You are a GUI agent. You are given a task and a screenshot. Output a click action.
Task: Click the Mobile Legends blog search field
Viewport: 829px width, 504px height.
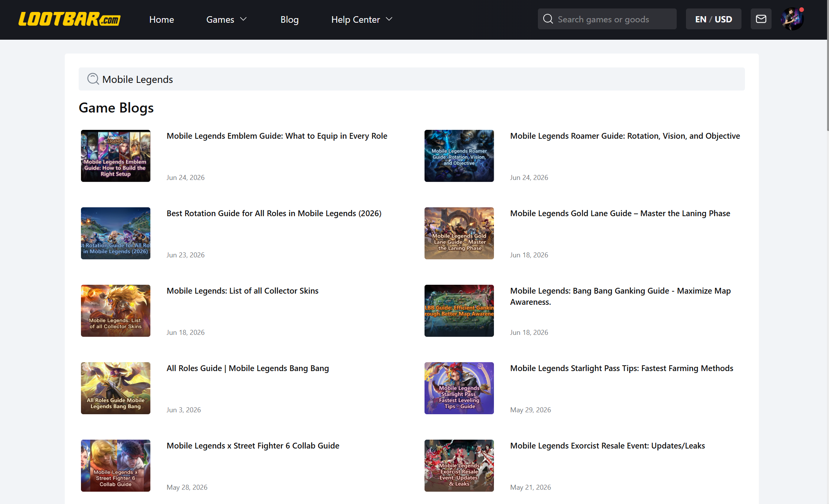pos(411,79)
